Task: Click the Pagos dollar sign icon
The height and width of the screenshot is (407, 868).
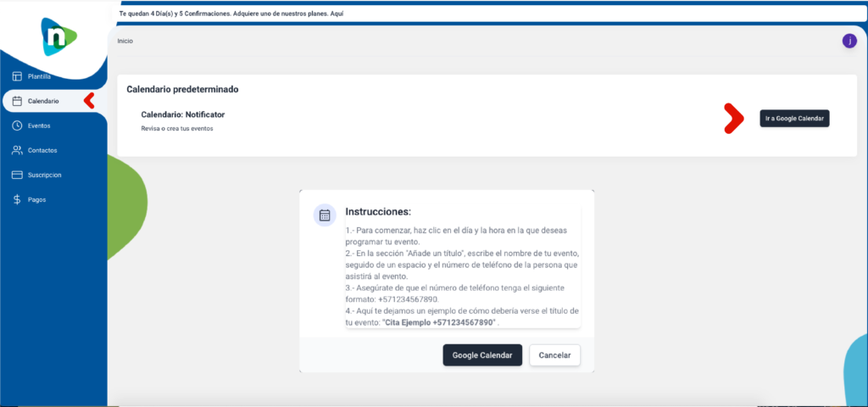Action: coord(17,200)
